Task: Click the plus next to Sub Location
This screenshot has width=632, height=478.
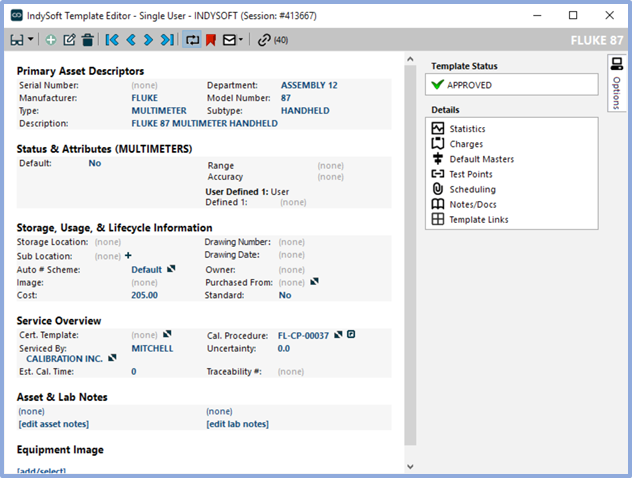Action: pos(128,256)
